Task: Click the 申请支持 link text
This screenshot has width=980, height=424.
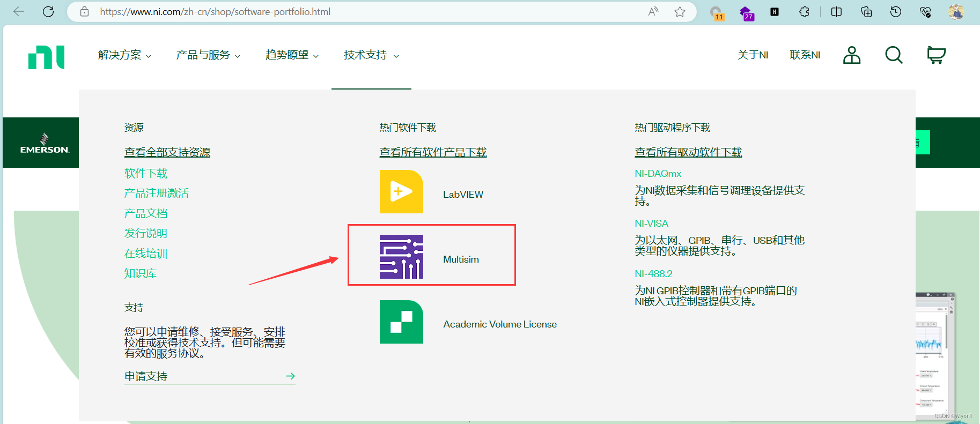Action: pyautogui.click(x=146, y=376)
